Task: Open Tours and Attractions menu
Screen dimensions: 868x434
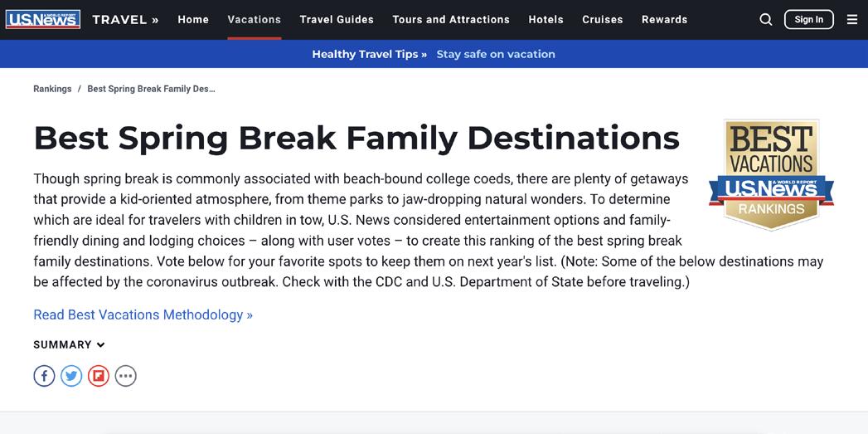Action: (451, 19)
